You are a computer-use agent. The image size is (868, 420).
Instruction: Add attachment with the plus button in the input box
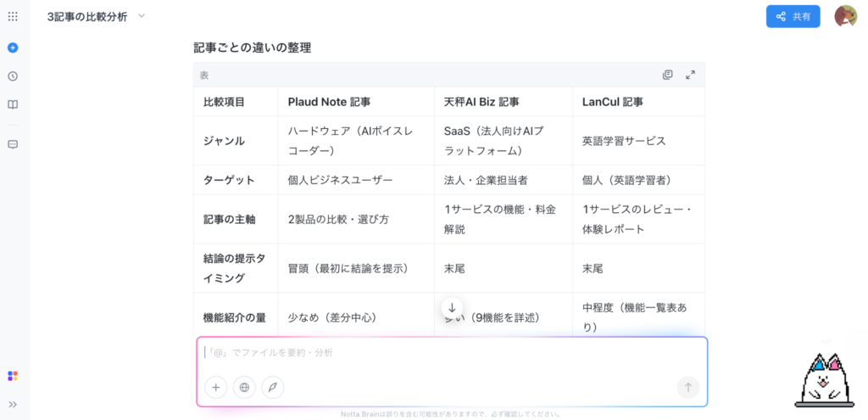pyautogui.click(x=216, y=387)
